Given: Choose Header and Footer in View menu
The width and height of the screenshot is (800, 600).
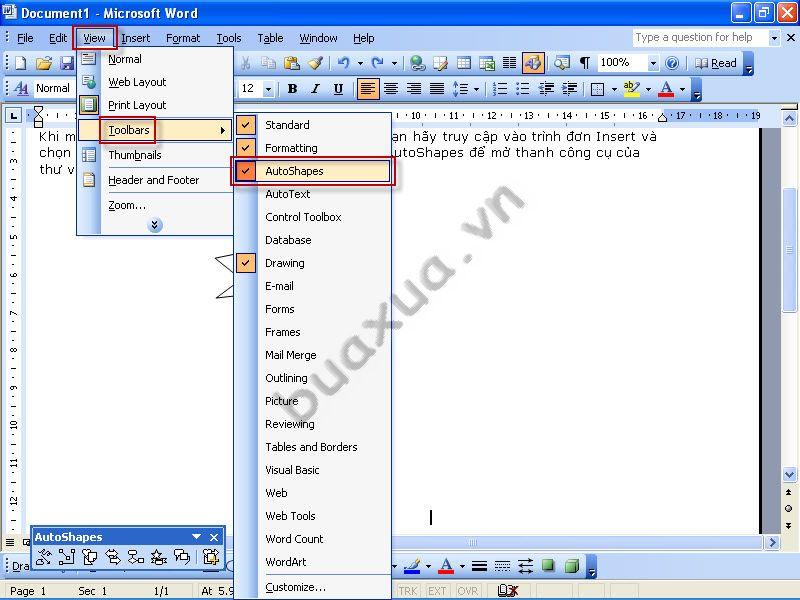Looking at the screenshot, I should click(x=155, y=180).
